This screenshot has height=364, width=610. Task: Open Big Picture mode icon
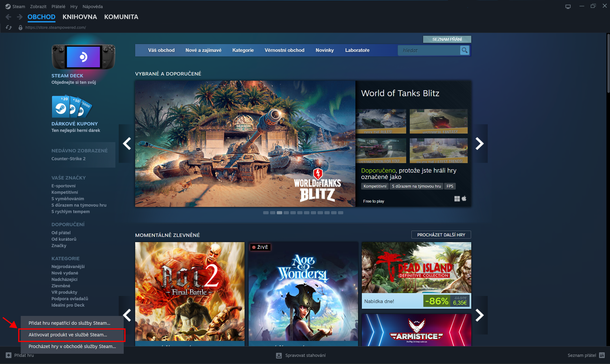568,6
